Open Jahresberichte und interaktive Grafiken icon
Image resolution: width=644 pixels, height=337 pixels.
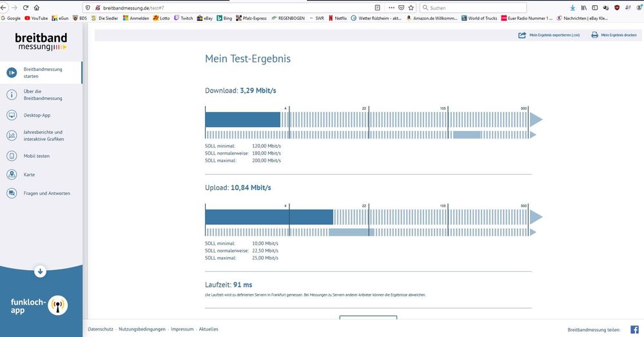(12, 135)
